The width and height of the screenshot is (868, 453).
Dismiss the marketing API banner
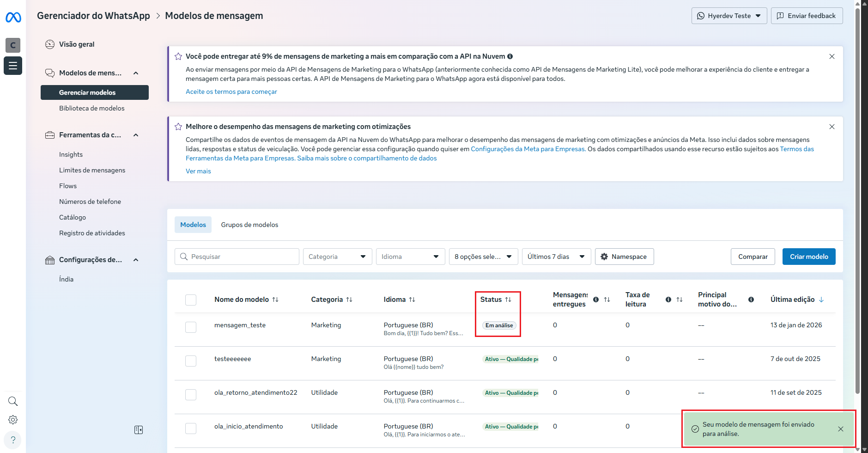(x=832, y=56)
